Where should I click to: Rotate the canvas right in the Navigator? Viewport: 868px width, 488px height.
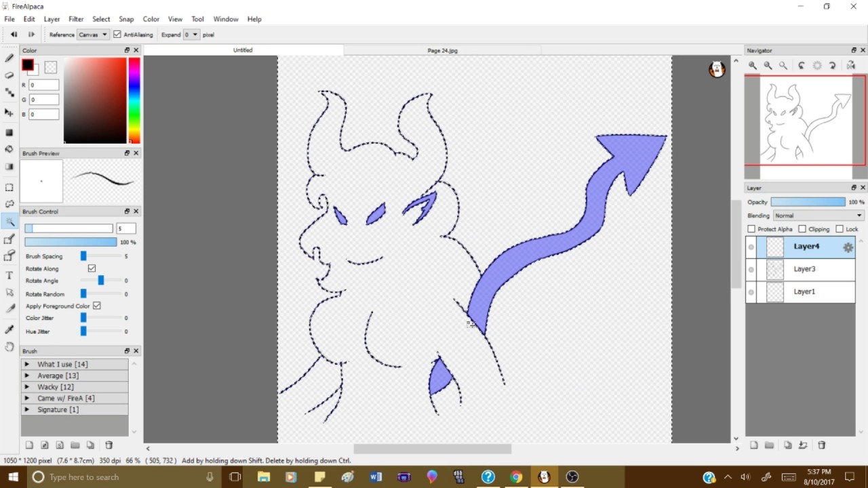[833, 65]
